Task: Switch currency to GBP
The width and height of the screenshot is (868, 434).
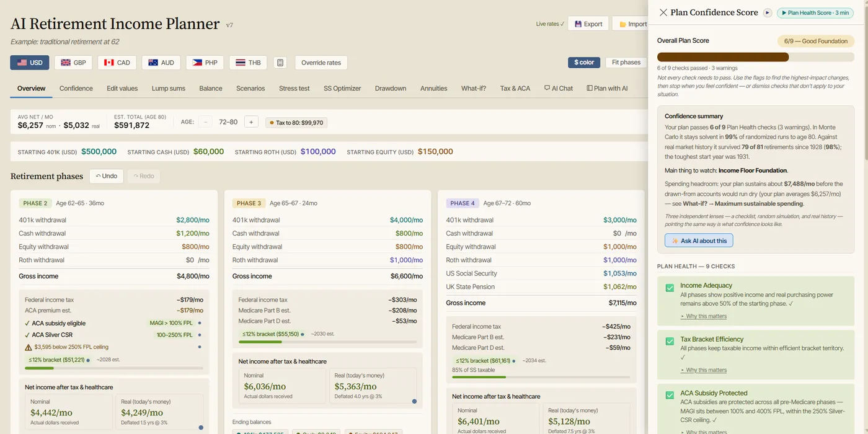Action: (x=73, y=63)
